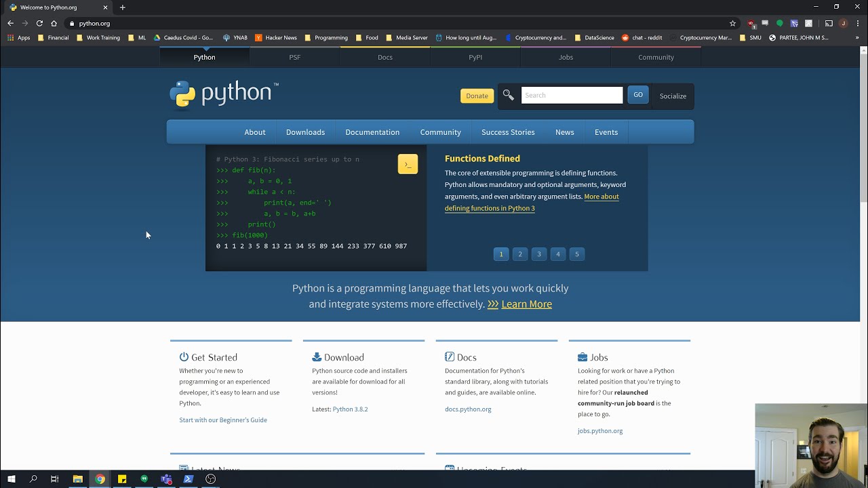Show slide 3 of the code carousel

coord(539,254)
